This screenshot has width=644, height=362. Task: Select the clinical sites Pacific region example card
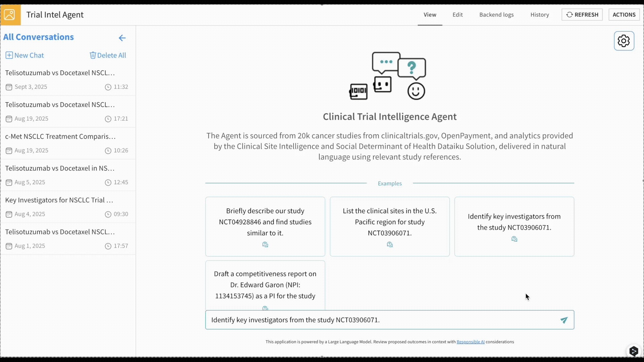pos(389,222)
